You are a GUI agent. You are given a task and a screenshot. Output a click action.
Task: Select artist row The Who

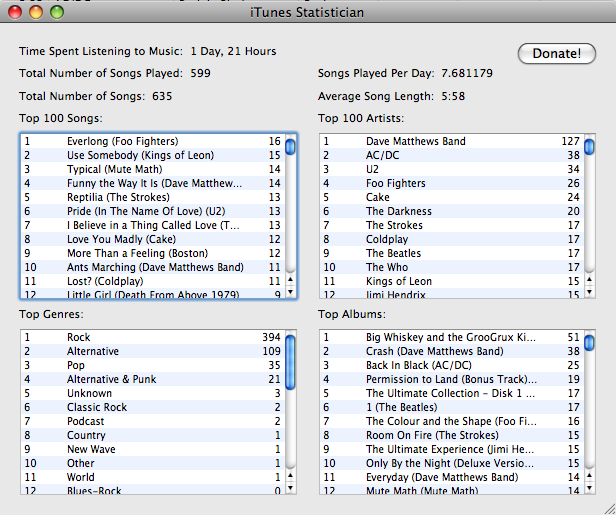point(452,268)
